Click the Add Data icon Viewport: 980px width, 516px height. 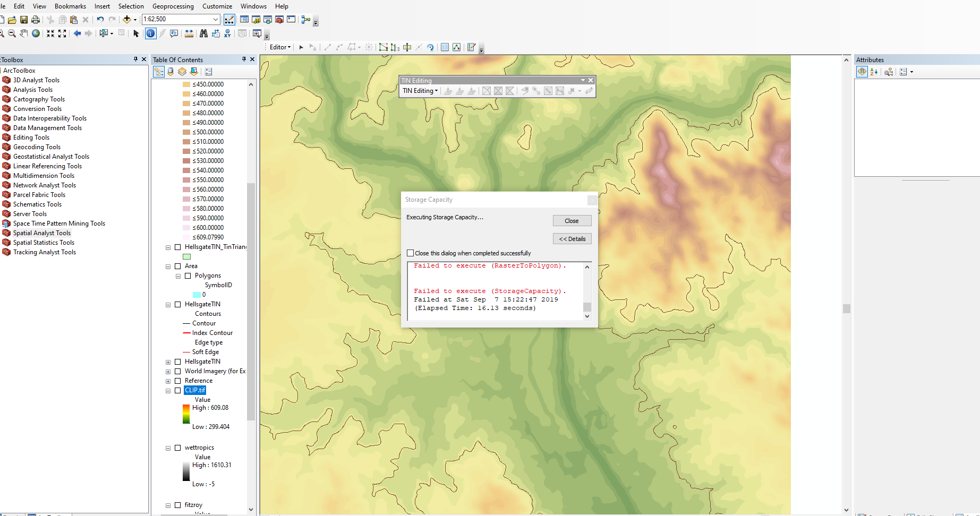tap(127, 20)
